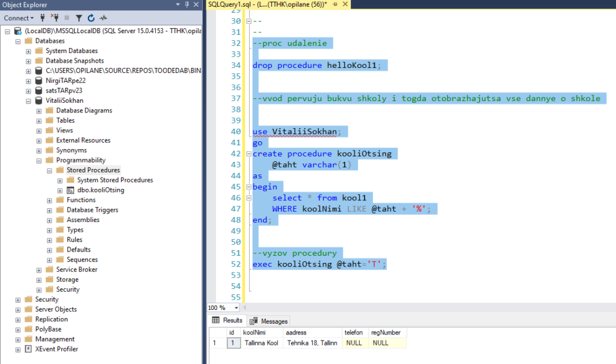Expand the satsTARpv23 database

click(x=28, y=91)
